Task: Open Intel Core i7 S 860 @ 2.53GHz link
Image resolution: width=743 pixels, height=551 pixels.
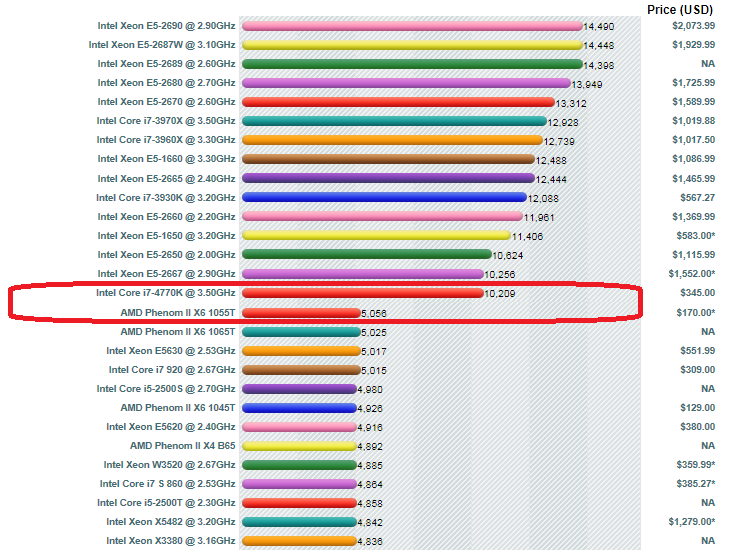Action: 167,483
